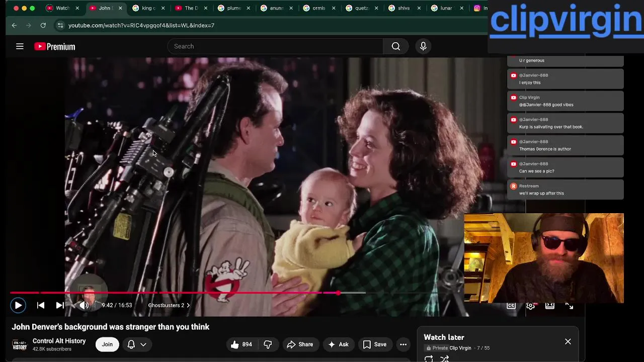Close the 'king c' tab
This screenshot has height=362, width=644.
(x=163, y=8)
